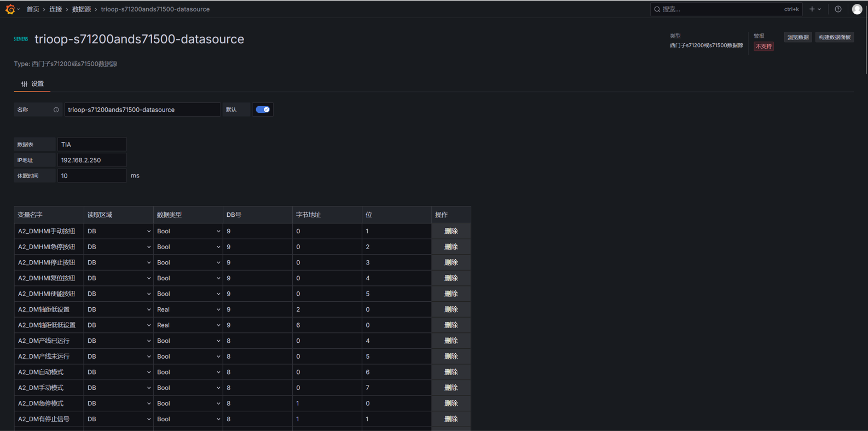Click 不支持 alert badge
The height and width of the screenshot is (431, 868).
coord(763,47)
